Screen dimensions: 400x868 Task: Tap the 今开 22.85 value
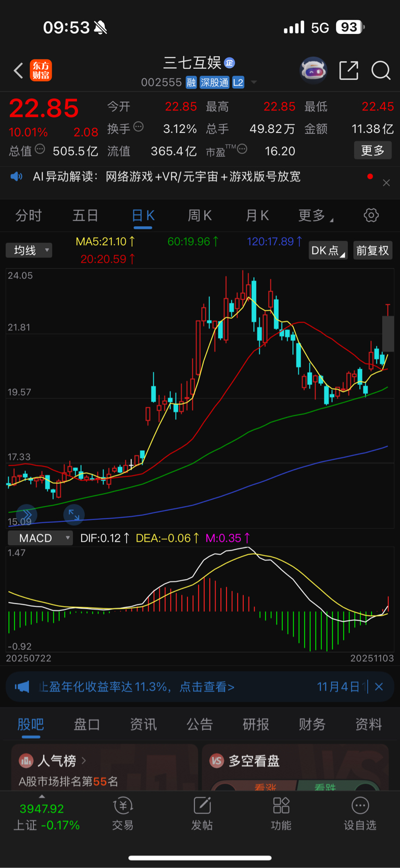(x=181, y=107)
